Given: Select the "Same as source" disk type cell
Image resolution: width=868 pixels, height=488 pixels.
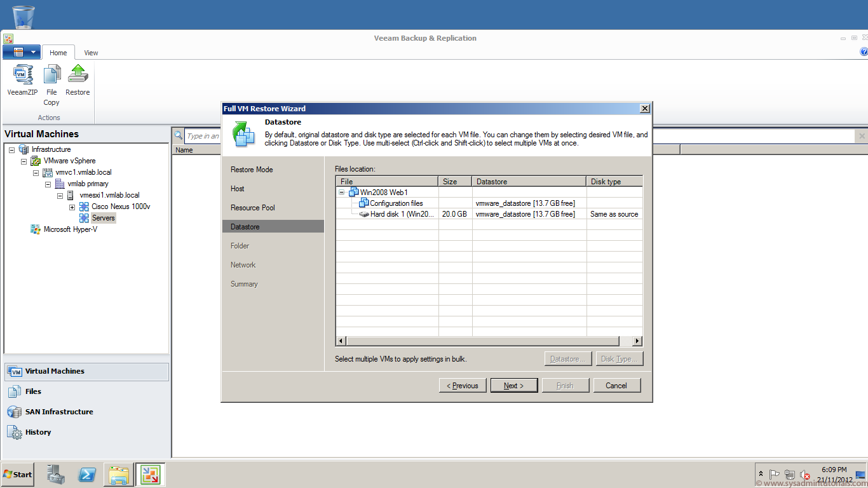Looking at the screenshot, I should (x=614, y=214).
